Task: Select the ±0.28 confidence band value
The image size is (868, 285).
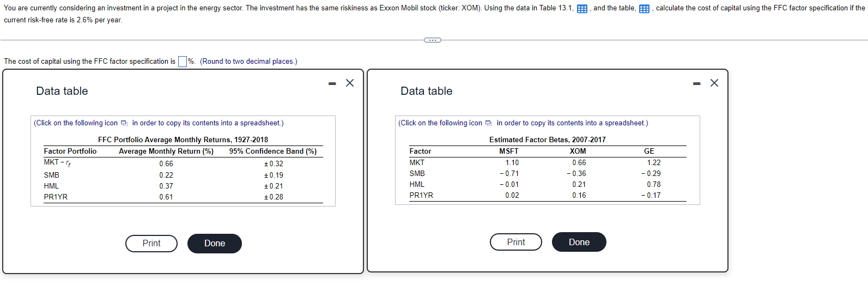Action: tap(274, 197)
